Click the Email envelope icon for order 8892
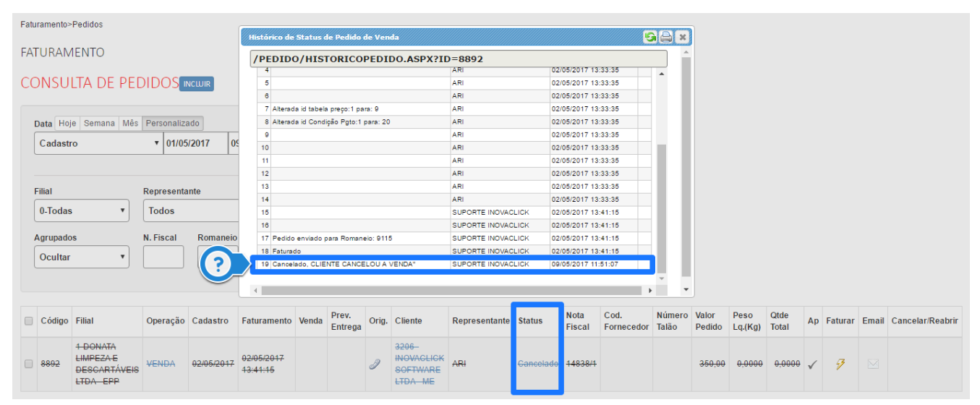 click(x=872, y=364)
